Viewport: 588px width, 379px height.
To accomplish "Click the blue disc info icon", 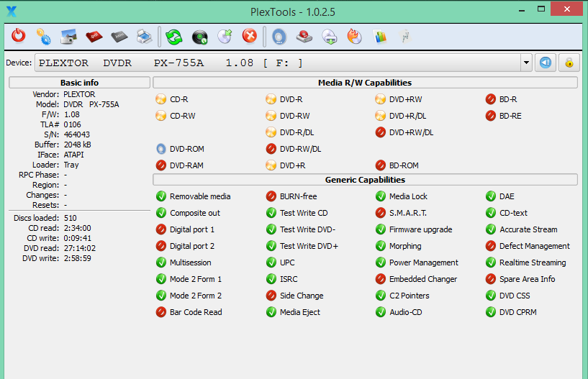I will tap(279, 37).
